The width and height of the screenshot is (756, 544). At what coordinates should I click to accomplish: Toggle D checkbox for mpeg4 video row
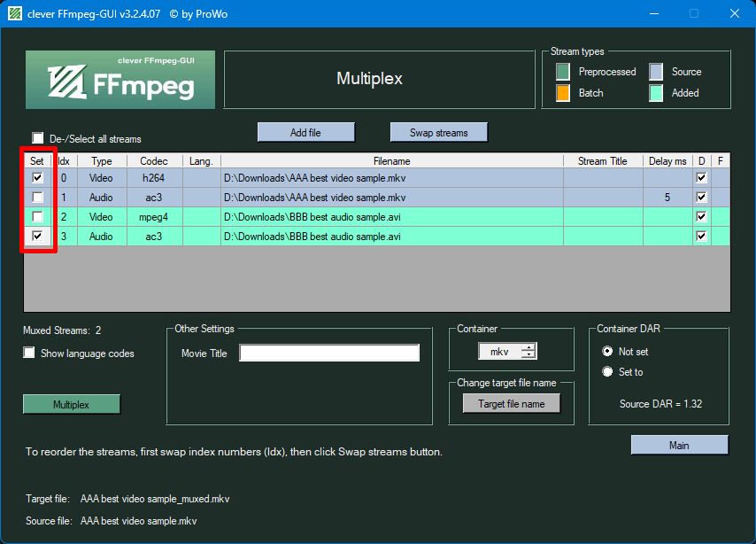pos(701,216)
